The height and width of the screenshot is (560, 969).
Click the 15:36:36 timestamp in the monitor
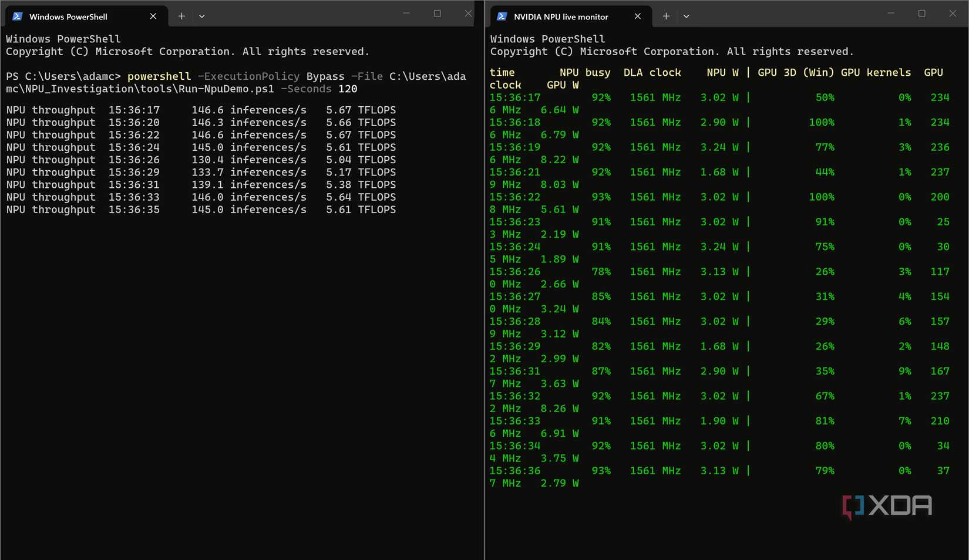[515, 471]
